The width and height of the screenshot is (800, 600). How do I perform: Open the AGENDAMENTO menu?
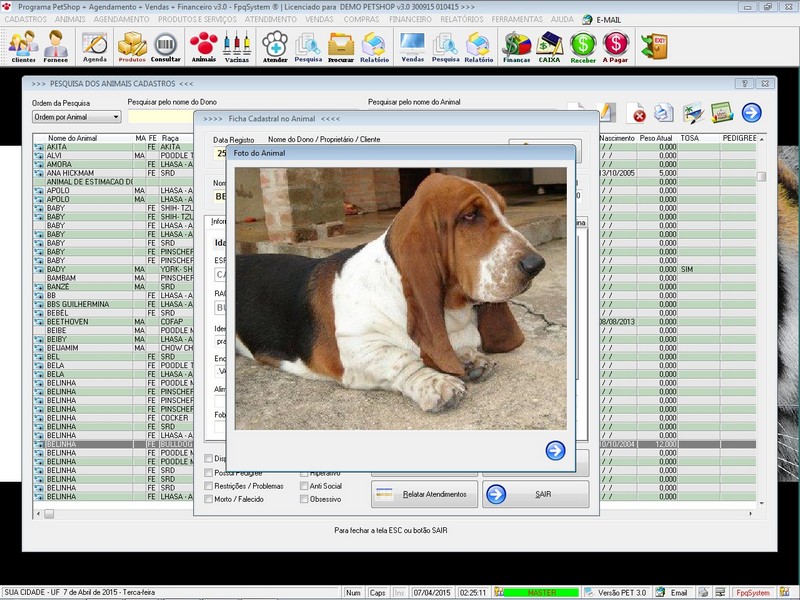(x=121, y=19)
